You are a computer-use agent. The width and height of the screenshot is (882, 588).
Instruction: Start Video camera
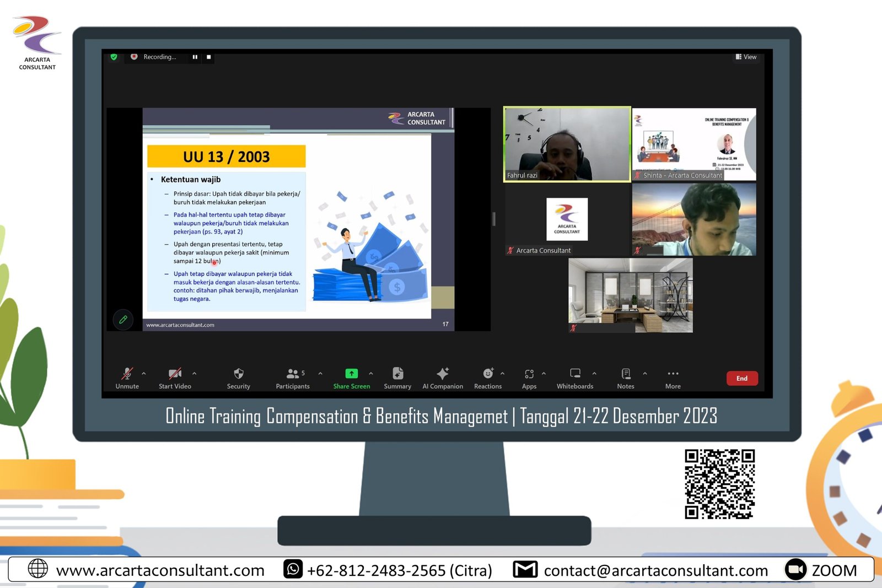175,374
